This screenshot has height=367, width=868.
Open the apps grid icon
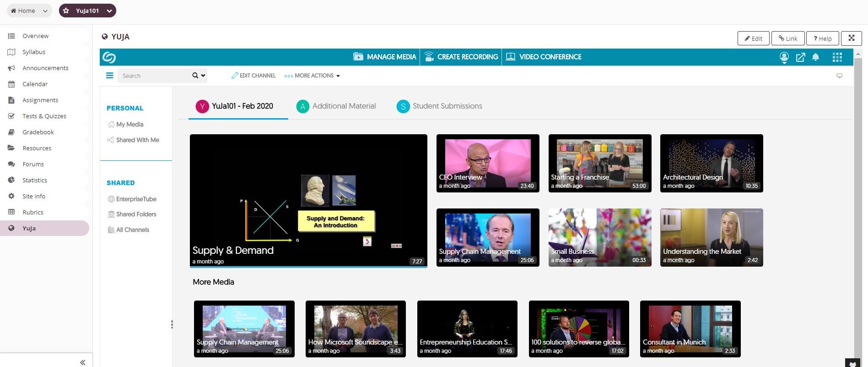click(x=837, y=57)
